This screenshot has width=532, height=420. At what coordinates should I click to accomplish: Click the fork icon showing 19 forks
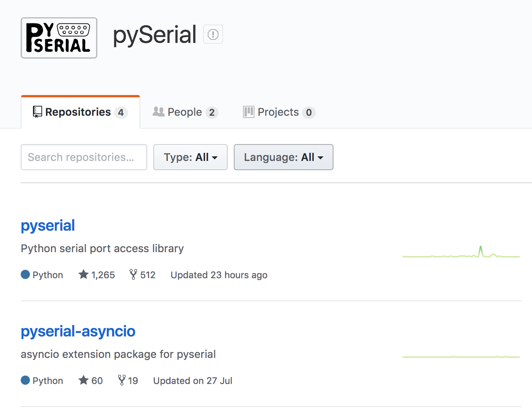[122, 380]
